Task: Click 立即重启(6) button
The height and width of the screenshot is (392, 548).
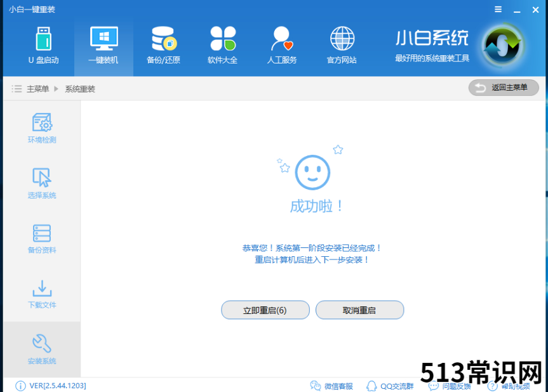Action: click(265, 310)
